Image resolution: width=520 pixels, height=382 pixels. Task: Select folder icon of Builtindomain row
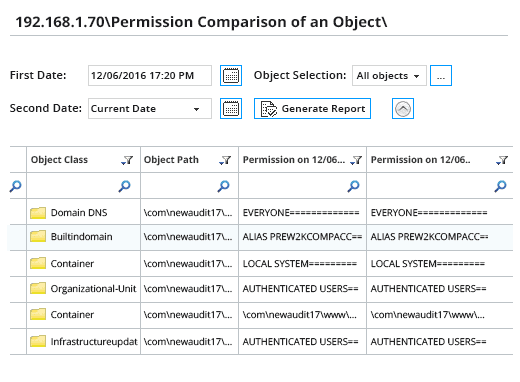[x=38, y=236]
